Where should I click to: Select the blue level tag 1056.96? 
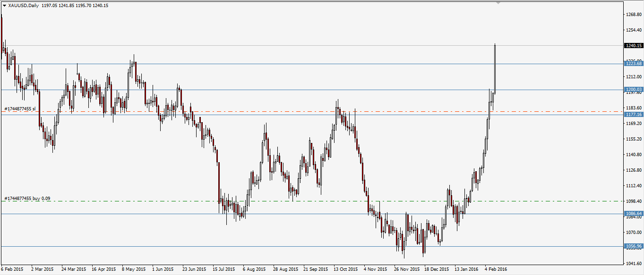[x=634, y=246]
